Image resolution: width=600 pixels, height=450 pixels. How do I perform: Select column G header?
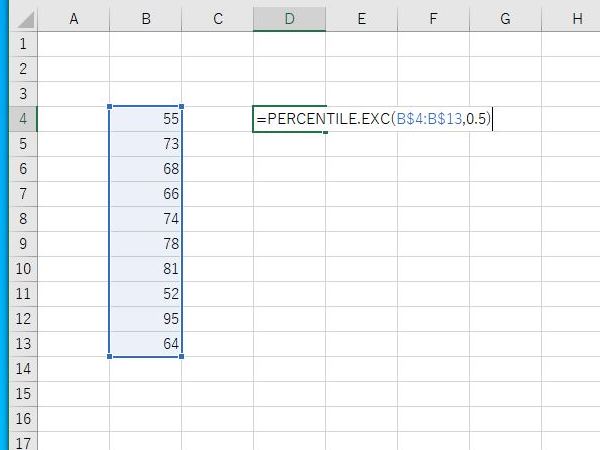[505, 19]
